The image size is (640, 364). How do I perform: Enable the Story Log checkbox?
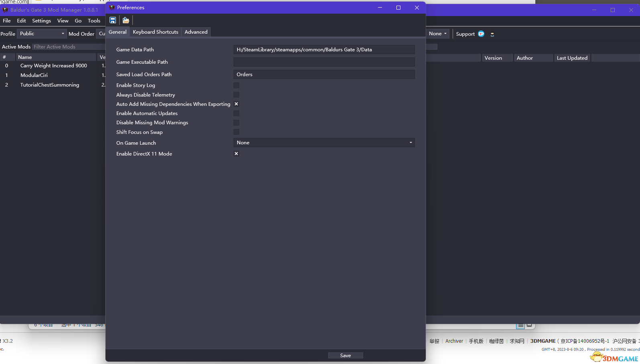coord(236,85)
